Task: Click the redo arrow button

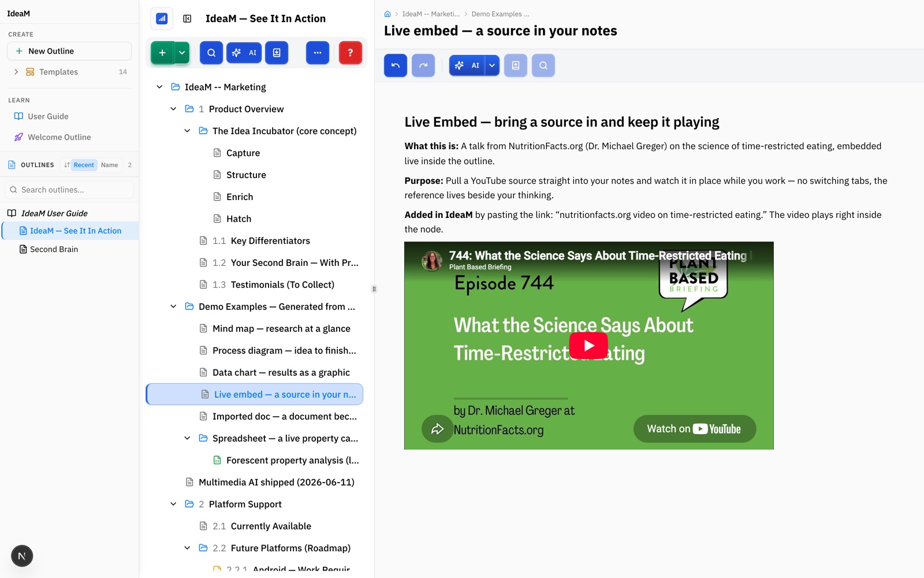Action: (x=423, y=65)
